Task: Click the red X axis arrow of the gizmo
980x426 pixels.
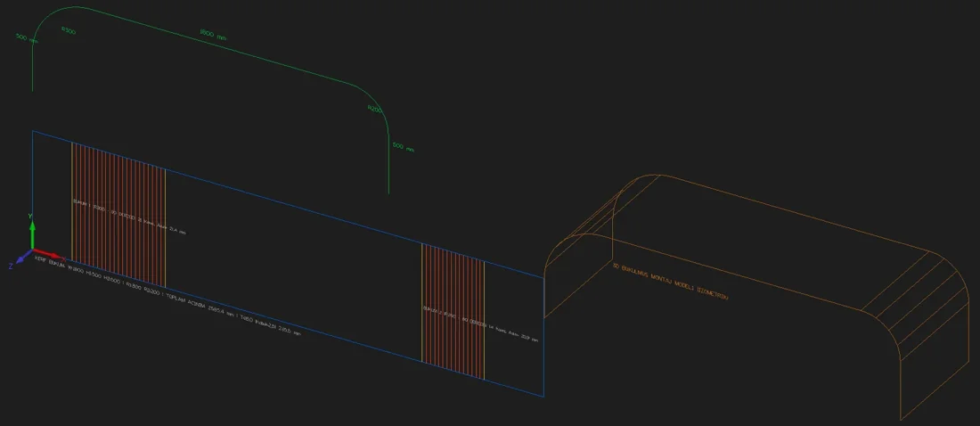Action: click(49, 255)
